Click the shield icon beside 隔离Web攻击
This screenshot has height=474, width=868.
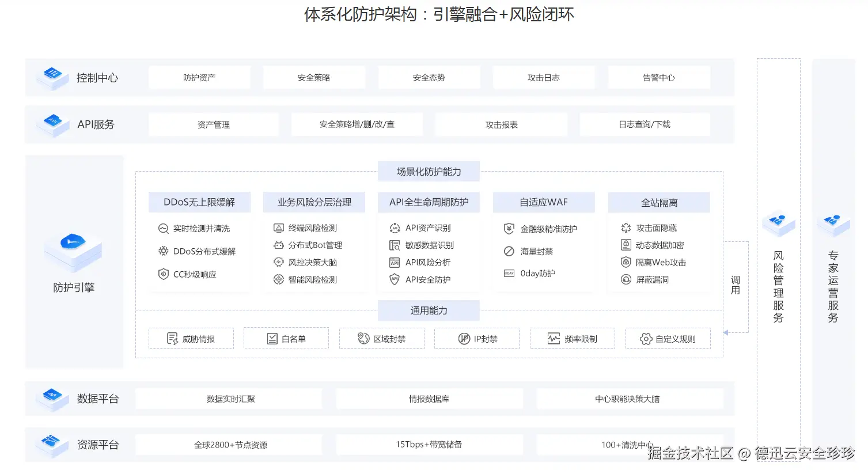[626, 263]
